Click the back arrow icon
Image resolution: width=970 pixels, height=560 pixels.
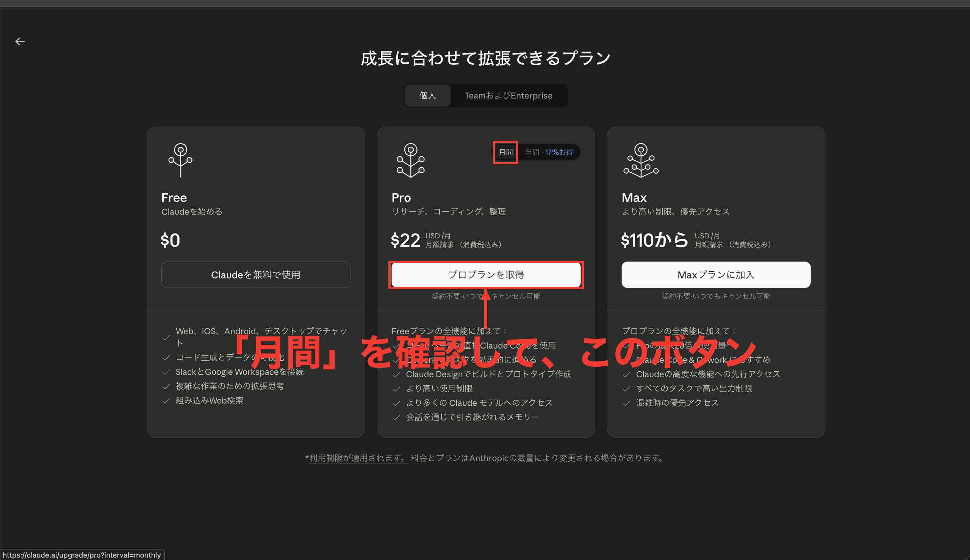coord(20,42)
